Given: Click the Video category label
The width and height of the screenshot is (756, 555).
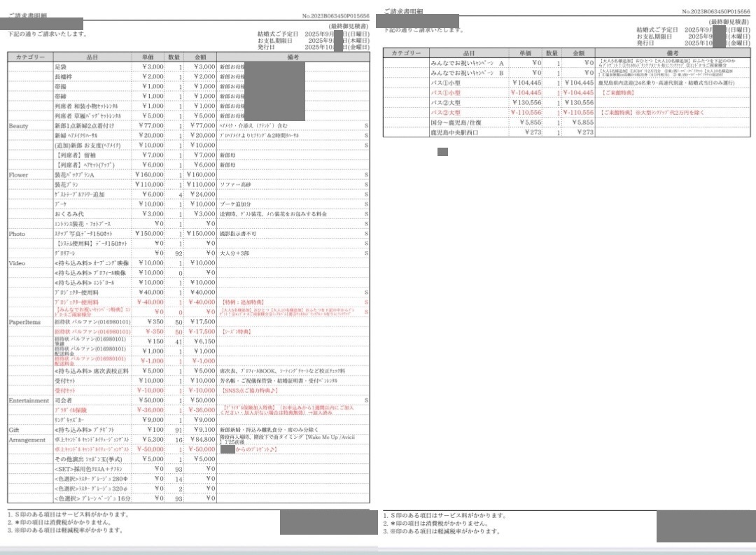Looking at the screenshot, I should pyautogui.click(x=17, y=262).
